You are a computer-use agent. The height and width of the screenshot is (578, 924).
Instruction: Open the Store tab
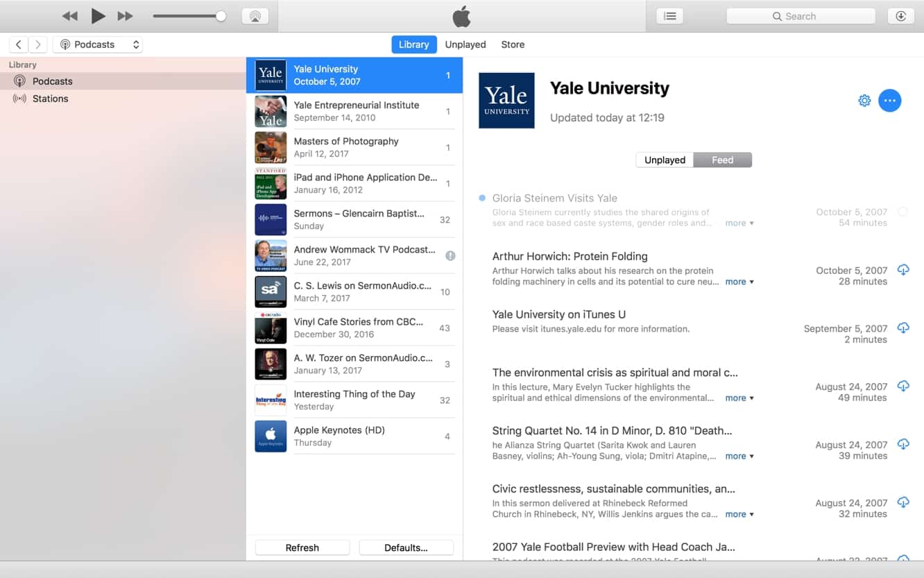(x=513, y=44)
